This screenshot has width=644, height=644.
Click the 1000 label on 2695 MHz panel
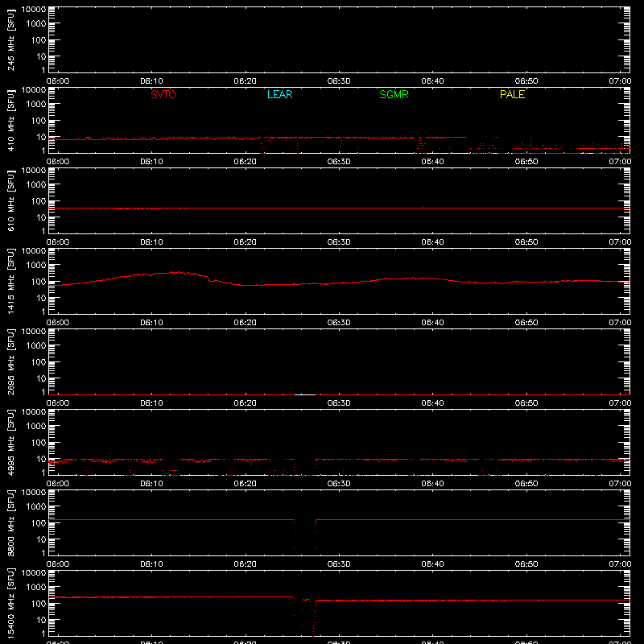[x=36, y=346]
